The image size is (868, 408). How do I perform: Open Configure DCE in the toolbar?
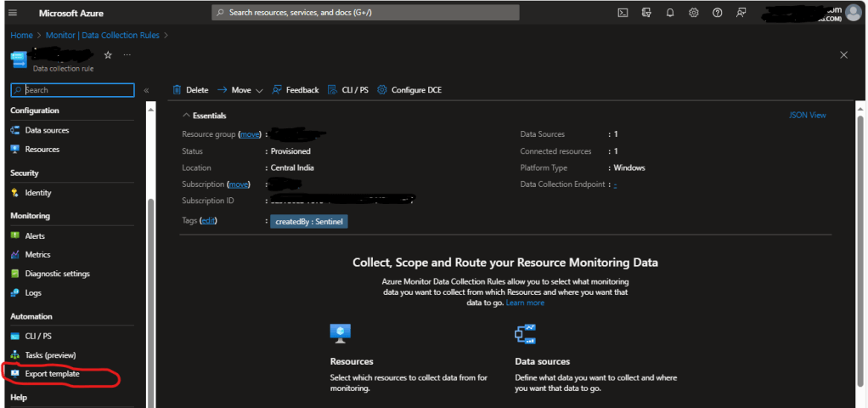click(x=409, y=90)
